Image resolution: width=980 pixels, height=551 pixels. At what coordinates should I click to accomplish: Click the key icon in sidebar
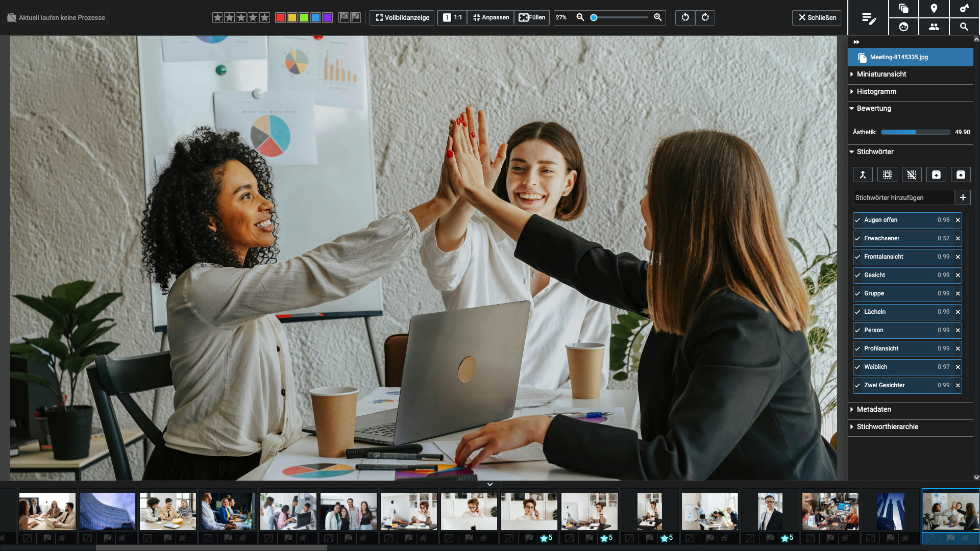click(x=964, y=8)
